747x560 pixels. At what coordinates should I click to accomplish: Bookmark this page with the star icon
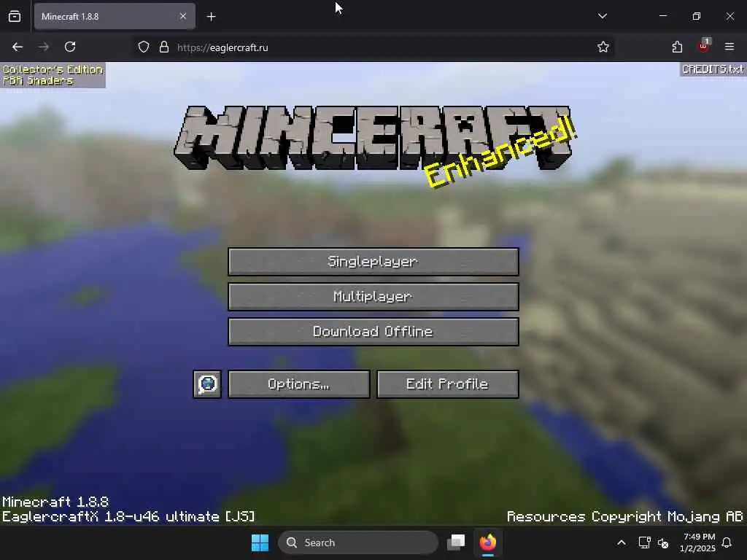[x=603, y=47]
